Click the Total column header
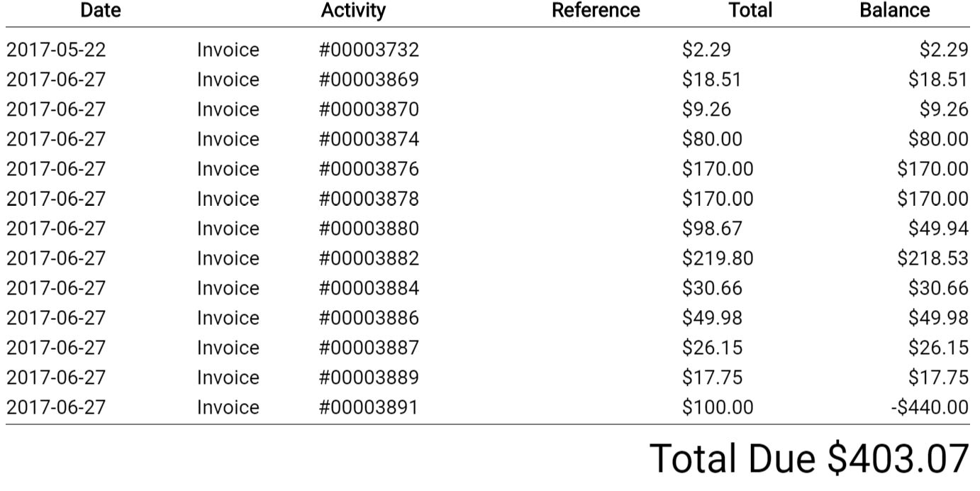Image resolution: width=980 pixels, height=491 pixels. (750, 11)
